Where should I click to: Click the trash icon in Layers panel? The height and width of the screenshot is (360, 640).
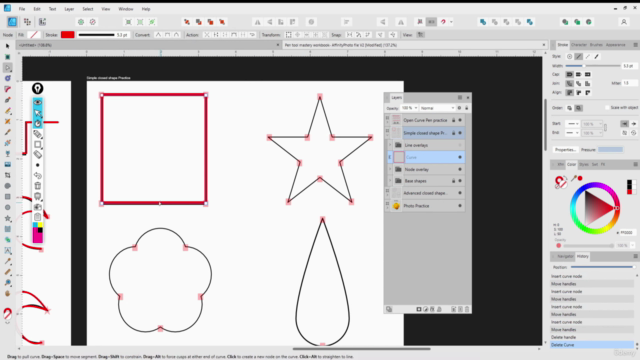[x=467, y=309]
